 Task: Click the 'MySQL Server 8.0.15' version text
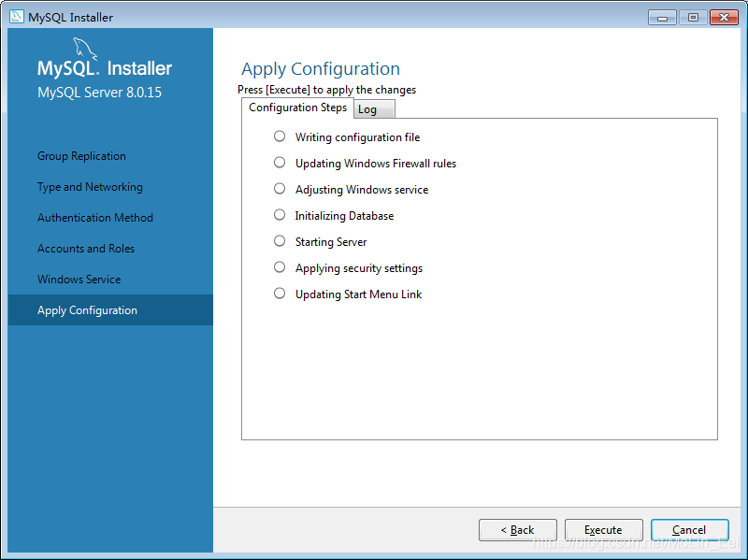pyautogui.click(x=100, y=92)
